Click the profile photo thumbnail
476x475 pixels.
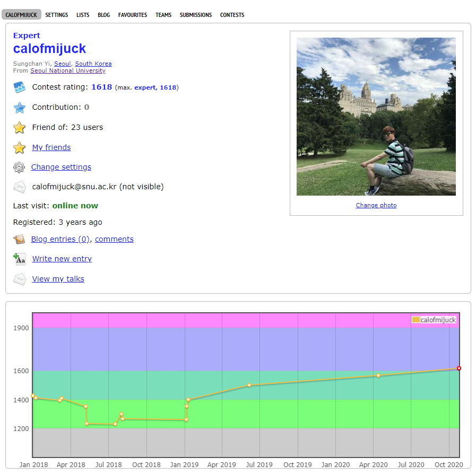[x=376, y=117]
